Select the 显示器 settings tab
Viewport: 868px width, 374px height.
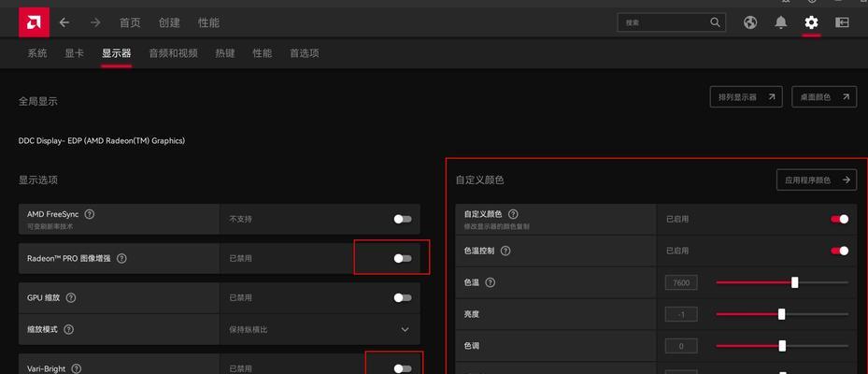(116, 53)
